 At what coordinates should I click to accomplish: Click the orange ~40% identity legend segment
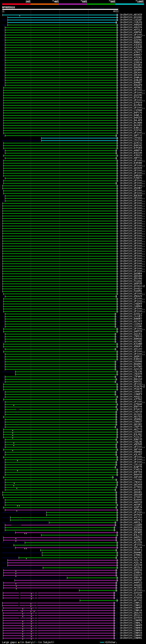(x=45, y=4)
